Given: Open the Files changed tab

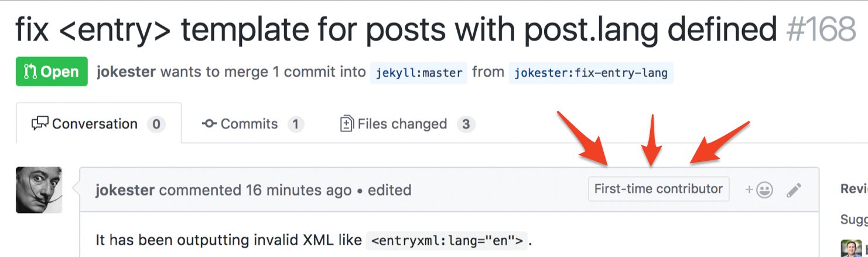Looking at the screenshot, I should click(x=408, y=124).
